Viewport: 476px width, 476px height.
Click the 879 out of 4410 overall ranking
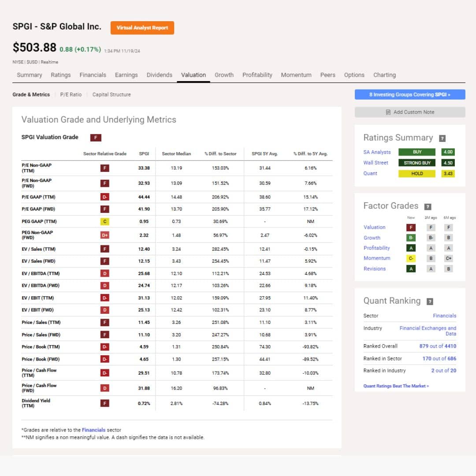438,346
